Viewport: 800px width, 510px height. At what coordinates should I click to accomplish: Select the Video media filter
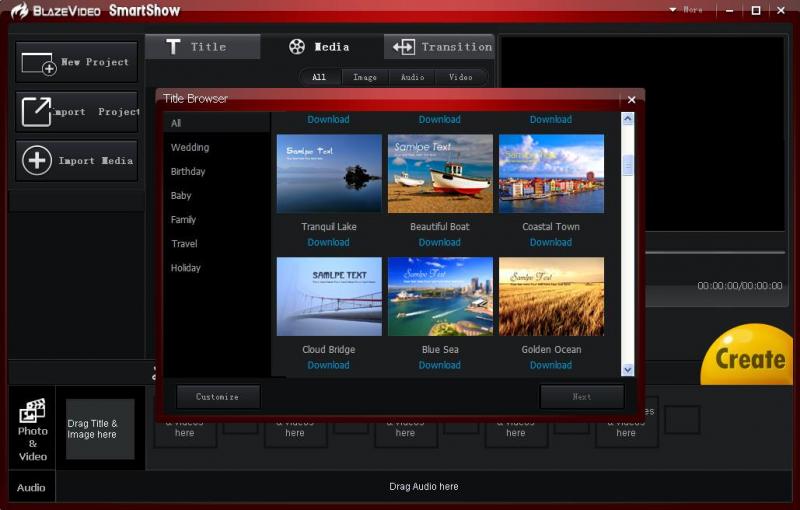(460, 77)
